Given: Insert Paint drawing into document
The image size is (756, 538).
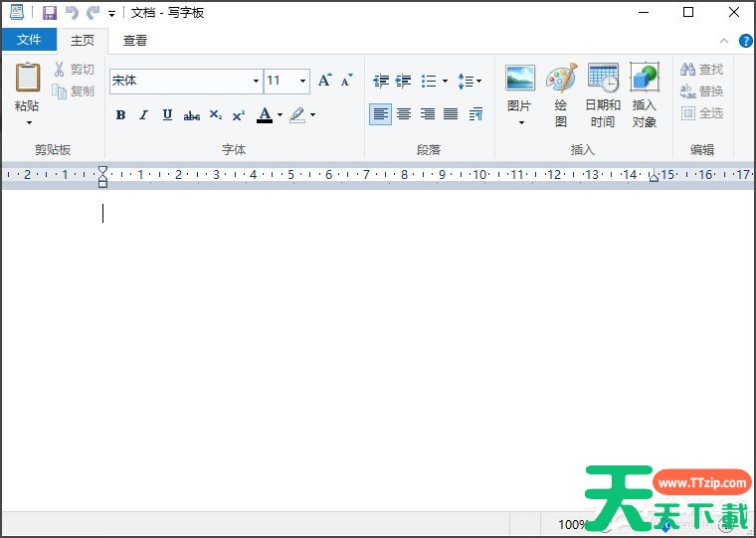Looking at the screenshot, I should (x=561, y=79).
